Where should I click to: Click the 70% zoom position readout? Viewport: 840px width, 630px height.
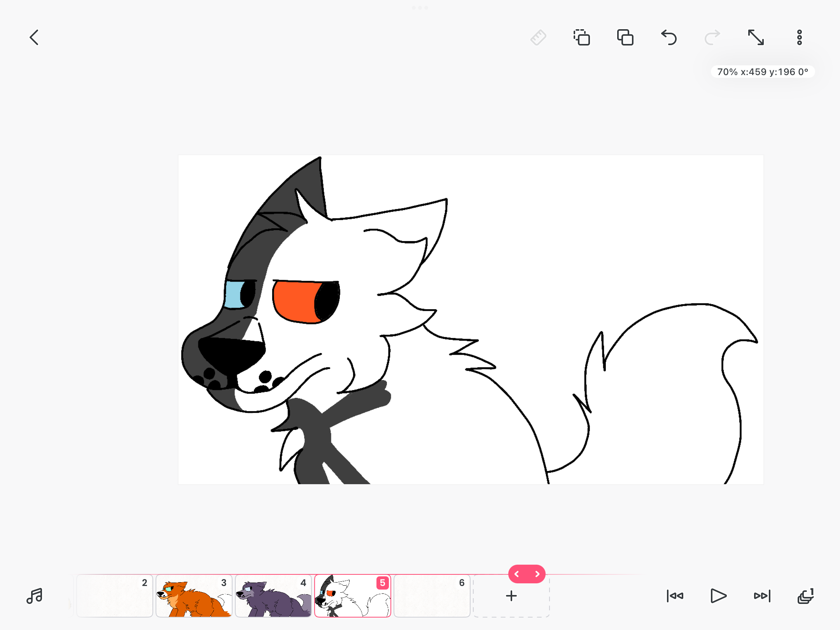pyautogui.click(x=762, y=72)
